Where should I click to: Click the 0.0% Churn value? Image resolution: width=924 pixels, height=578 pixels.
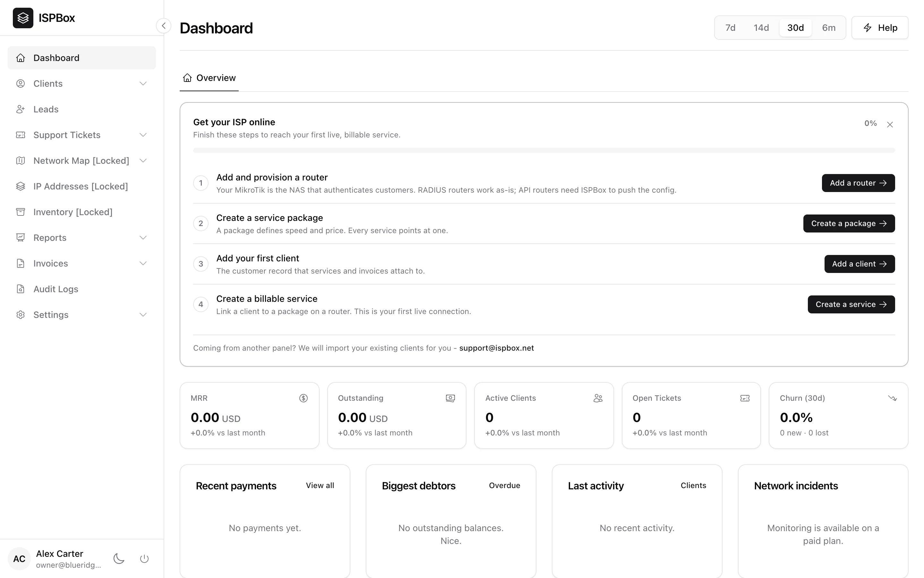[x=796, y=417]
